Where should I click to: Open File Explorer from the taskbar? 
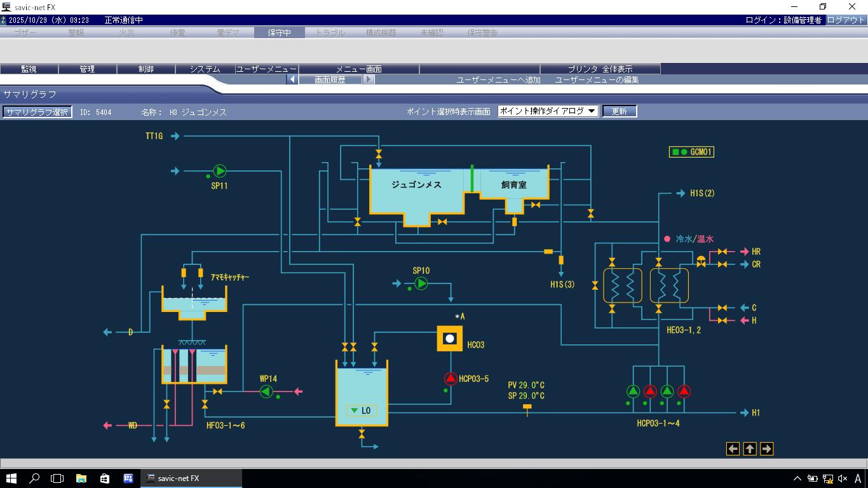coord(81,478)
